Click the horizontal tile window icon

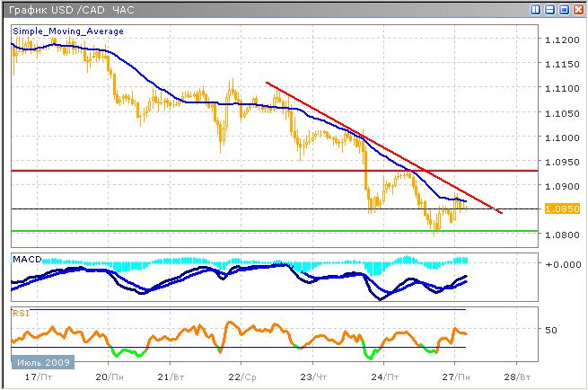click(549, 9)
